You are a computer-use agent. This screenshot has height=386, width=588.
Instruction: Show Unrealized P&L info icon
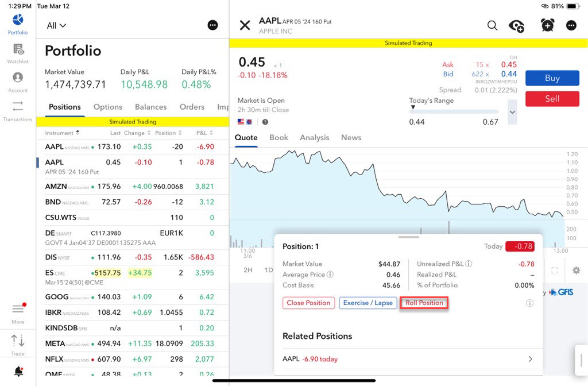coord(469,264)
